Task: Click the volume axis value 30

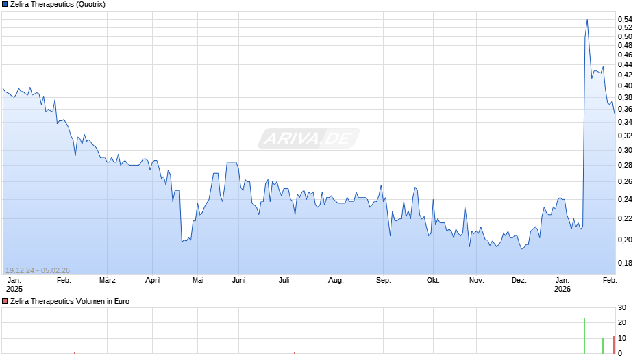Action: [x=622, y=307]
